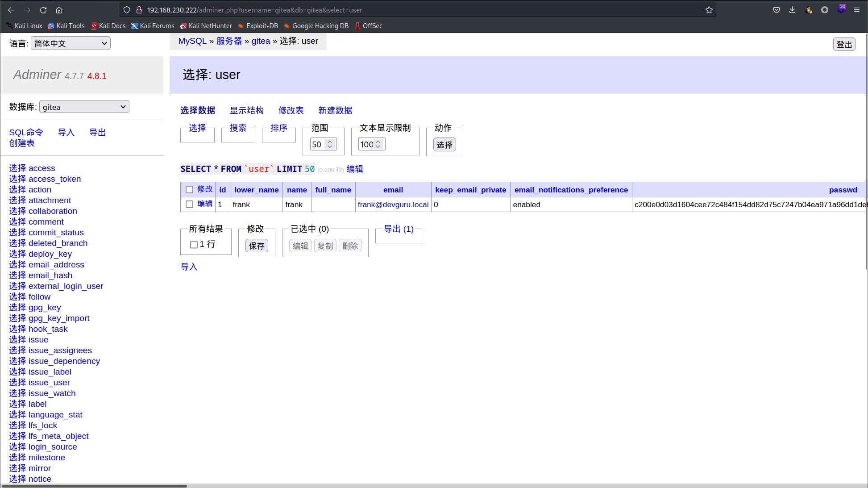This screenshot has width=868, height=488.
Task: Click the site lock security icon
Action: 139,10
